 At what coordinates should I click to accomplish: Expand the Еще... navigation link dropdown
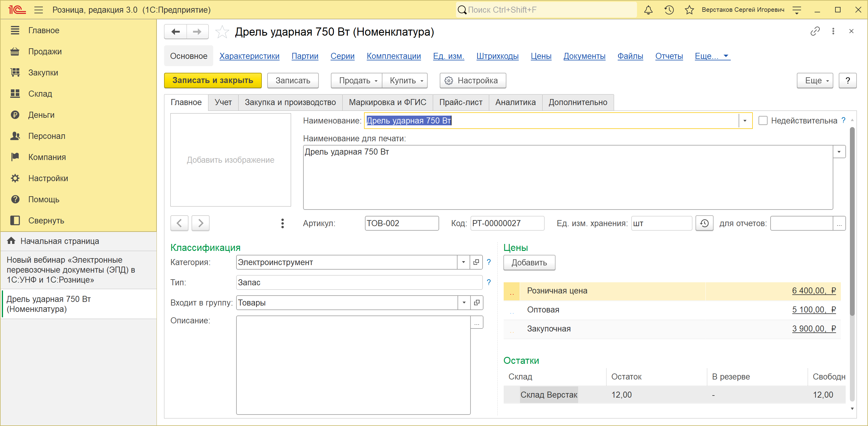click(x=712, y=56)
